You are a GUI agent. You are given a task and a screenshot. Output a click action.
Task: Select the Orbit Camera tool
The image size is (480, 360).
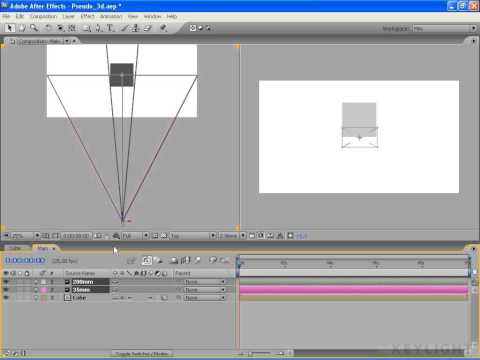[60, 28]
